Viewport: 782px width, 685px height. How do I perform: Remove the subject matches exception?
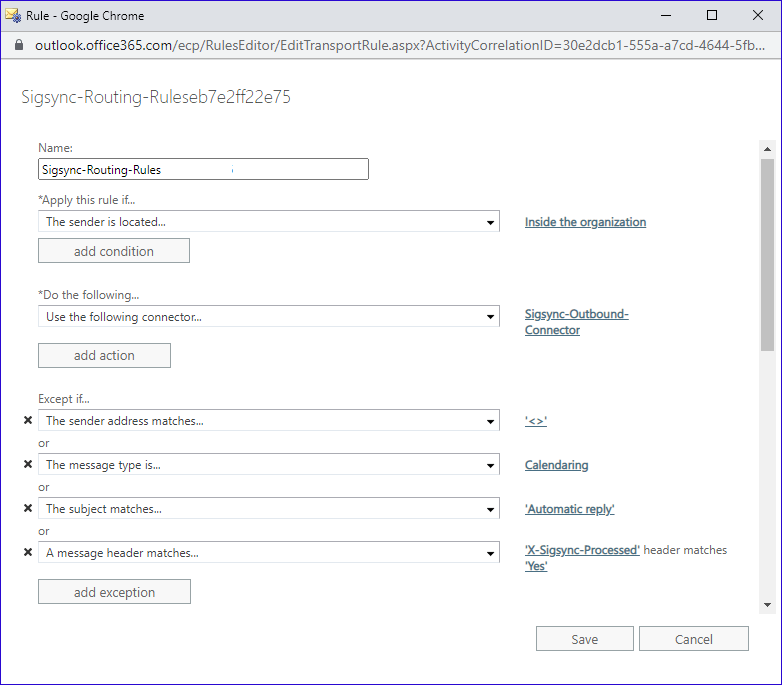point(28,509)
